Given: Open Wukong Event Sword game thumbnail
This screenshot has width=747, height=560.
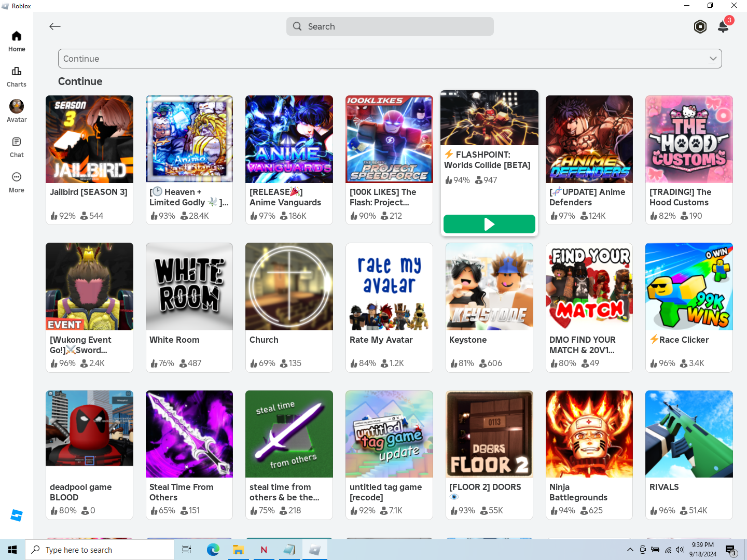Looking at the screenshot, I should (x=89, y=286).
